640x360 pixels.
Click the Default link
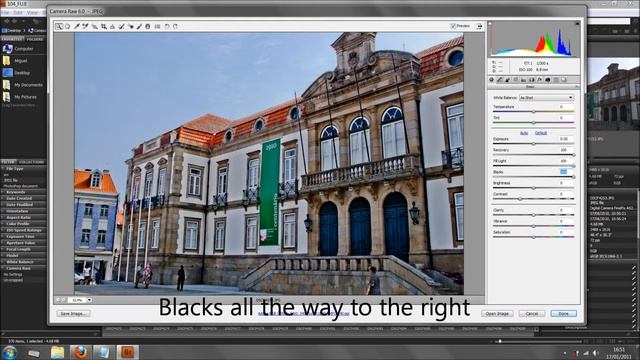(541, 133)
